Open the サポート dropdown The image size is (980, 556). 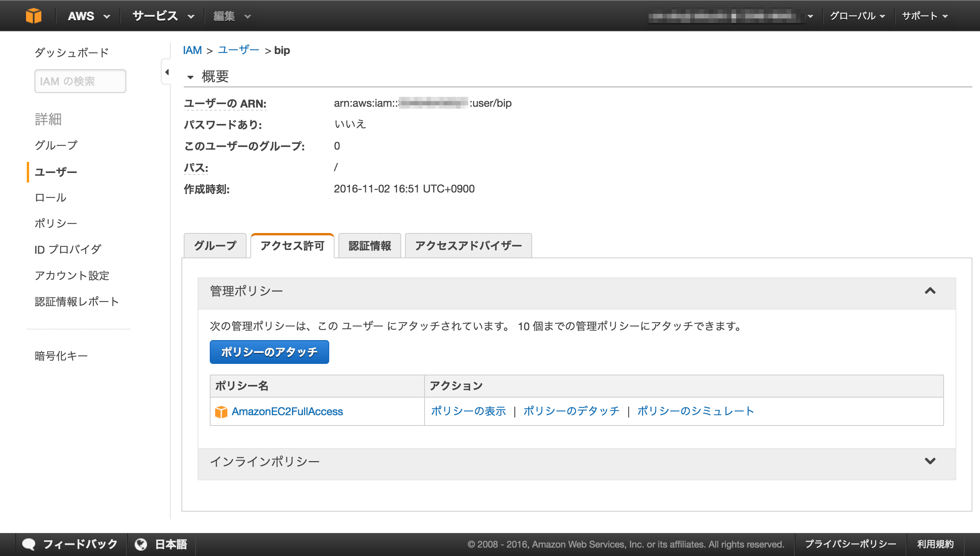click(925, 16)
